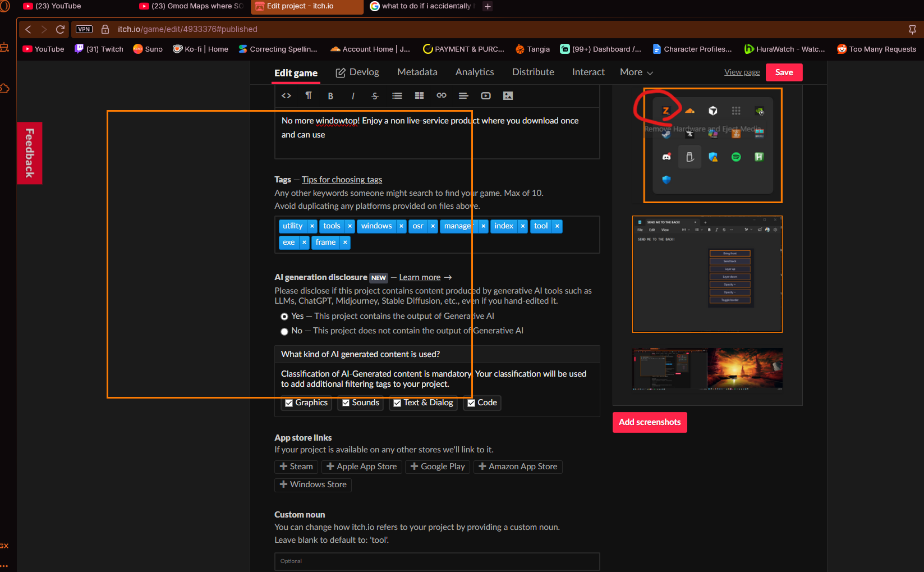Screen dimensions: 924x572
Task: Open the Analytics tab
Action: coord(475,72)
